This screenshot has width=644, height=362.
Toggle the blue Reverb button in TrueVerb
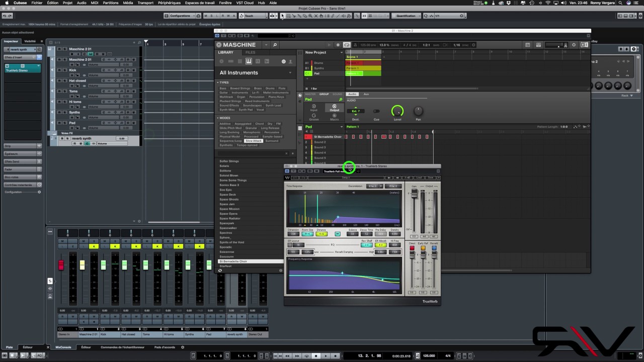434,248
